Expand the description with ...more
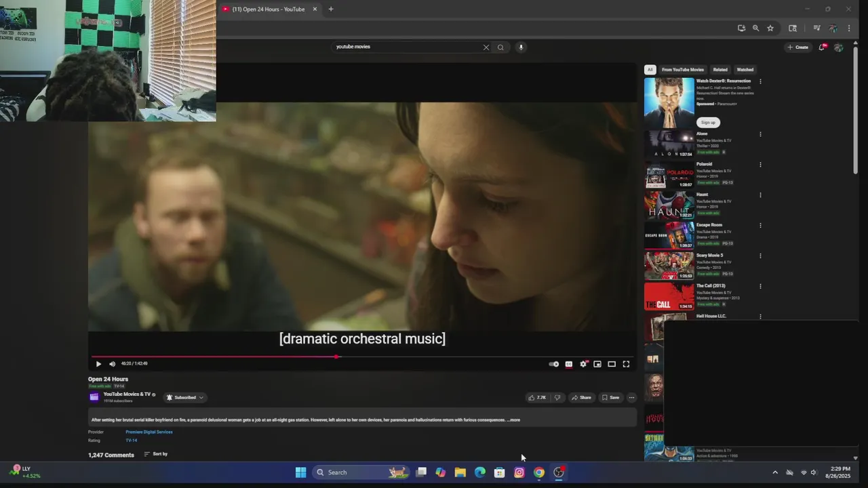 (x=514, y=420)
